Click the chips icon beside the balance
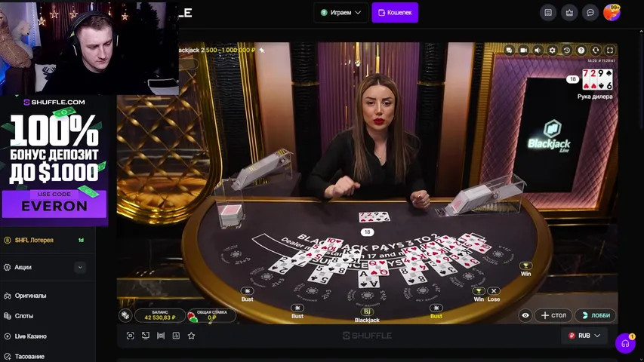The width and height of the screenshot is (644, 362). 125,315
